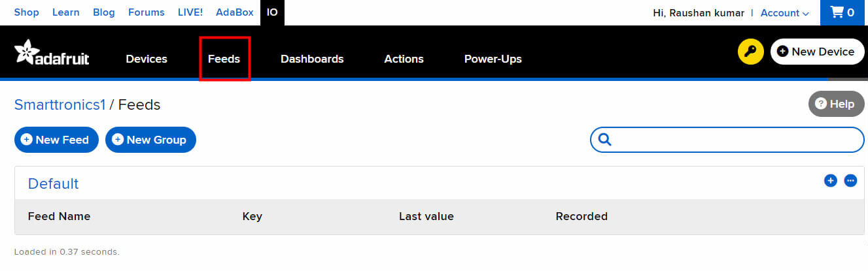Visit the Forums link in top bar
Screen dimensions: 868x271
pyautogui.click(x=146, y=12)
